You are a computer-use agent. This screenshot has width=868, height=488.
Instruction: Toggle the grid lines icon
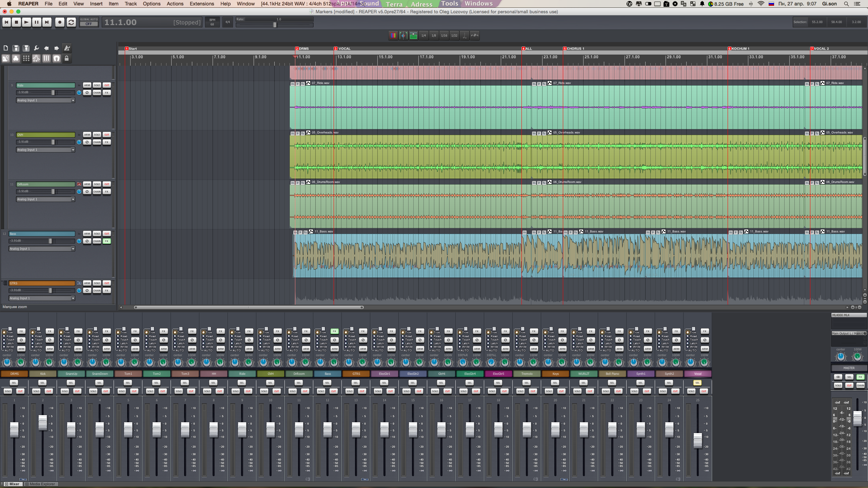click(46, 58)
